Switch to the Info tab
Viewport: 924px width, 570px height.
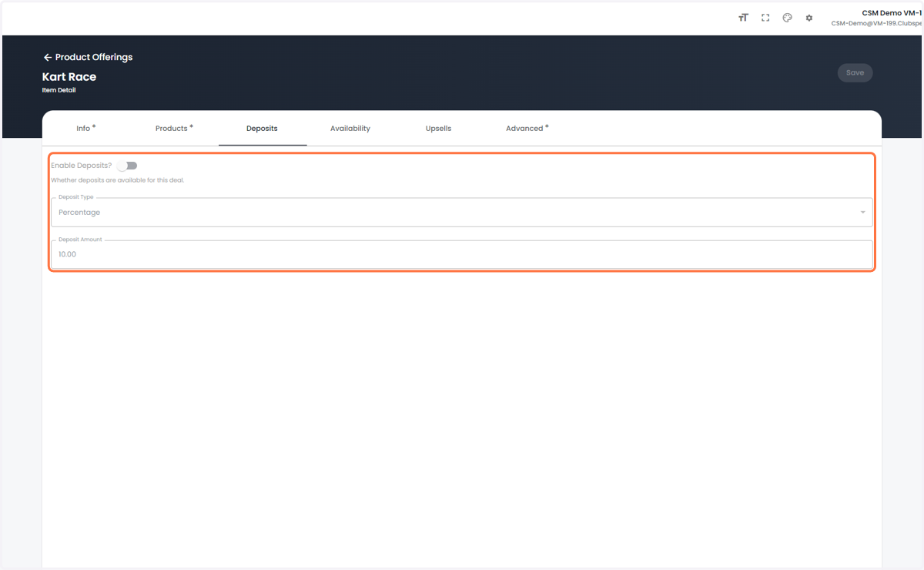[x=86, y=128]
